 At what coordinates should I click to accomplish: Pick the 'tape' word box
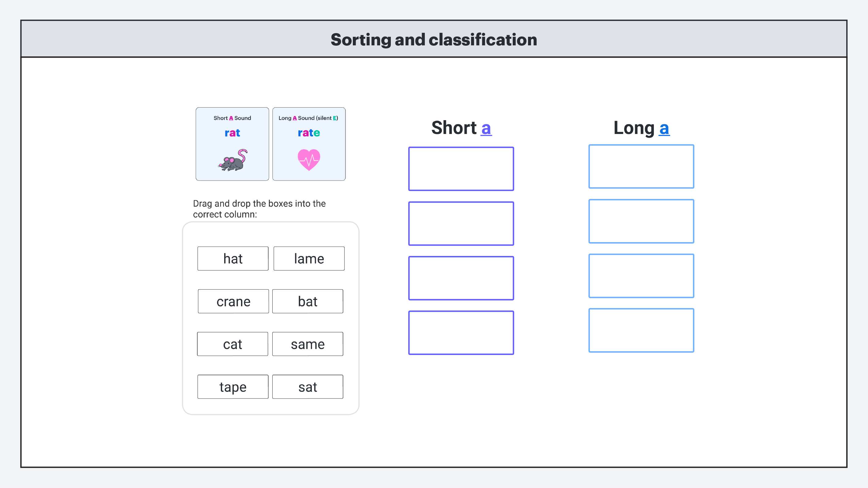233,387
